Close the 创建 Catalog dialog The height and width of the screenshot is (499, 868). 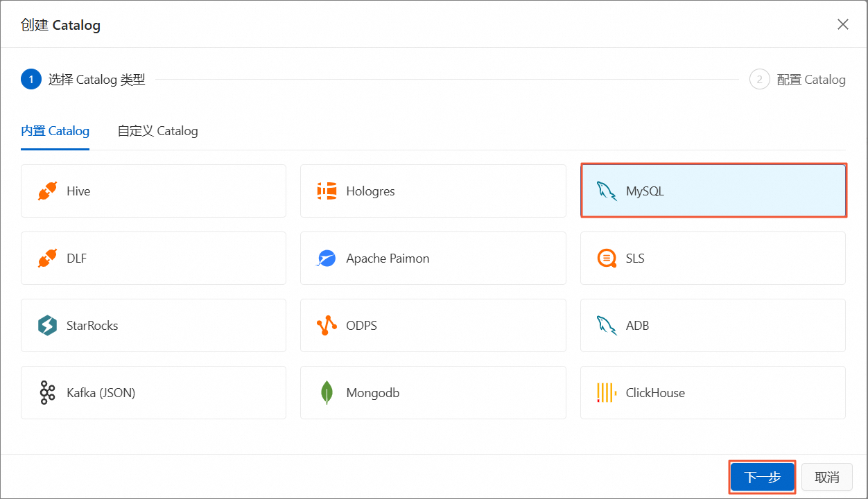843,25
